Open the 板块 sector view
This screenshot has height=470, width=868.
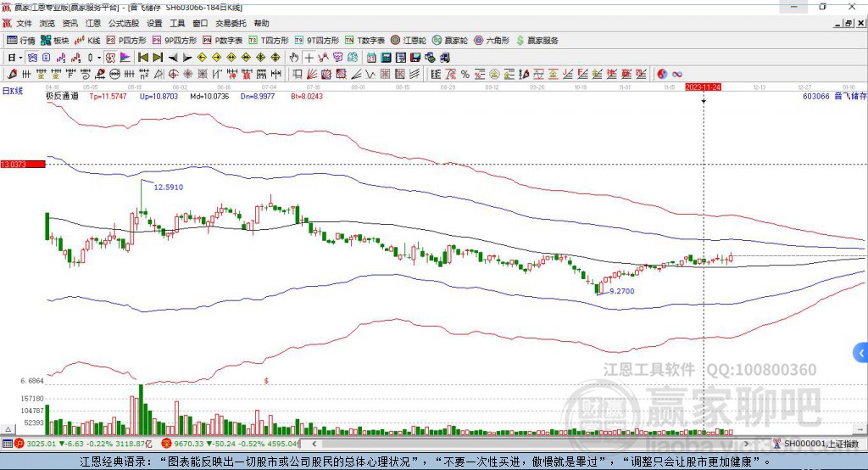(55, 41)
